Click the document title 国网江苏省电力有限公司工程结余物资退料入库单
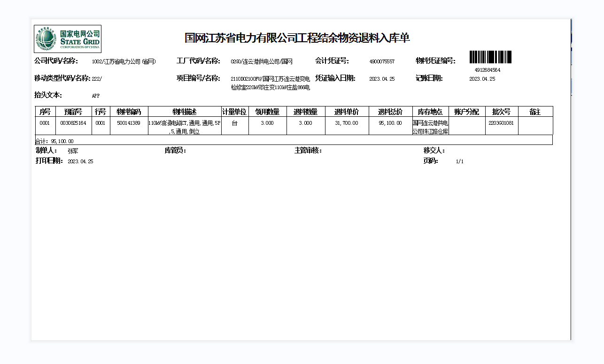 [297, 38]
